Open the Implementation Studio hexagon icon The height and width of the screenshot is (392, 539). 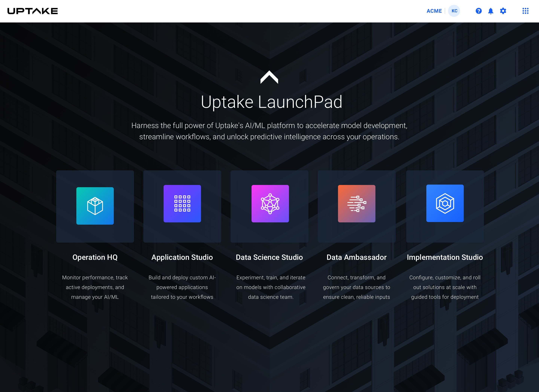coord(445,203)
